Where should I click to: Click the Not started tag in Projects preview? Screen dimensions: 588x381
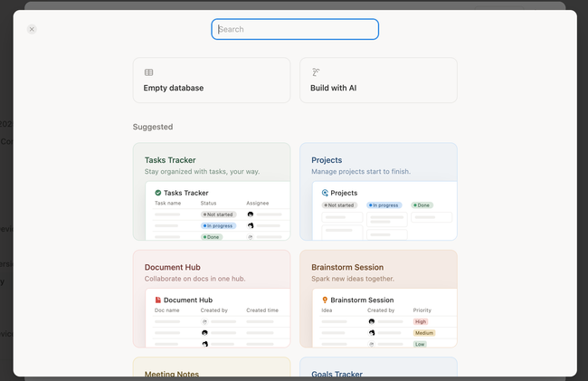[x=340, y=205]
